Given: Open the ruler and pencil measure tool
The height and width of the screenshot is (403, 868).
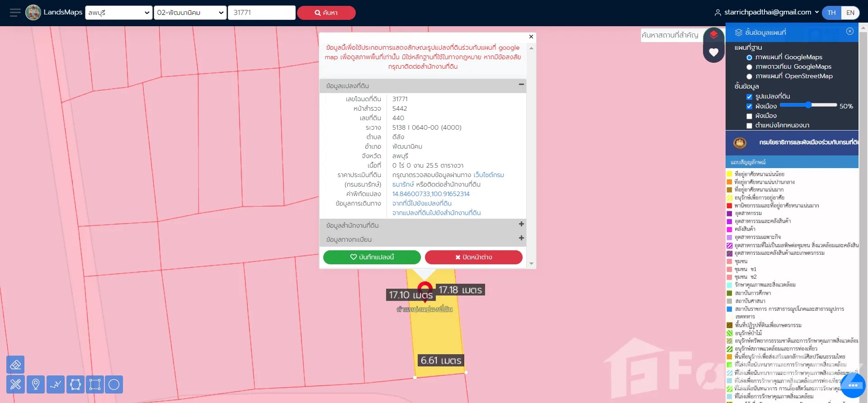Looking at the screenshot, I should tap(15, 384).
